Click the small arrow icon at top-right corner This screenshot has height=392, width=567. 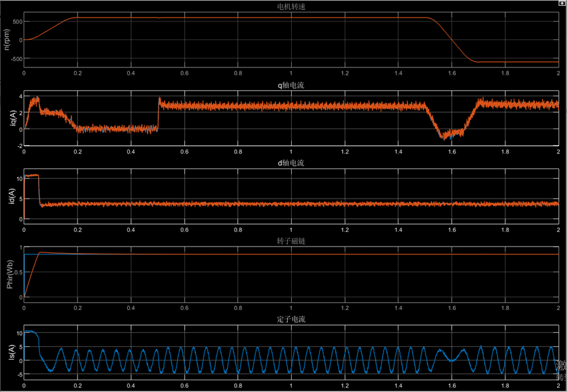563,3
